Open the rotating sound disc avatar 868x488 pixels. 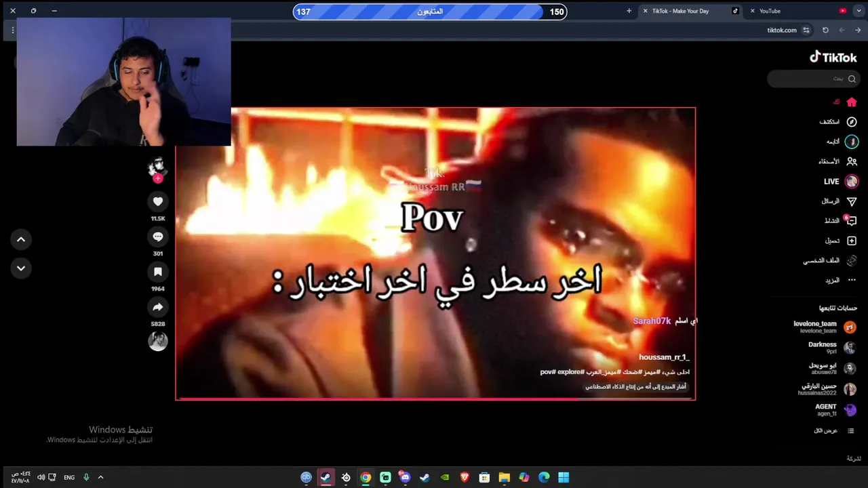click(x=158, y=342)
